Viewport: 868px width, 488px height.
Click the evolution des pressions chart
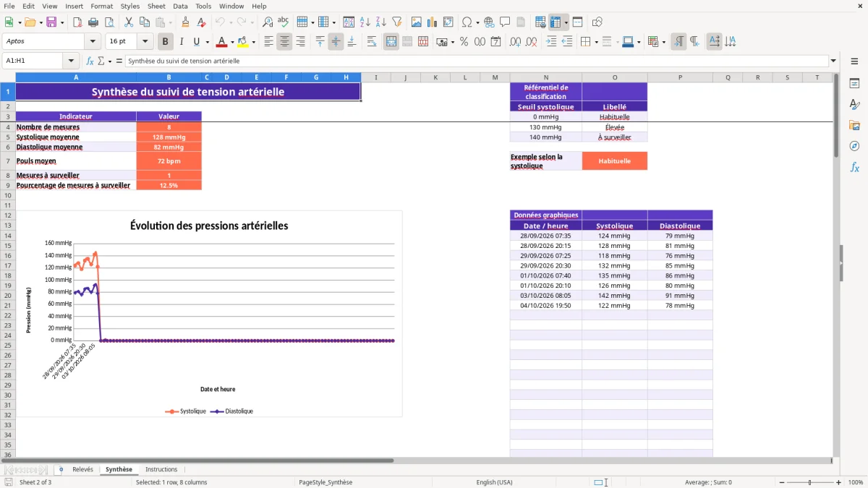(x=209, y=314)
